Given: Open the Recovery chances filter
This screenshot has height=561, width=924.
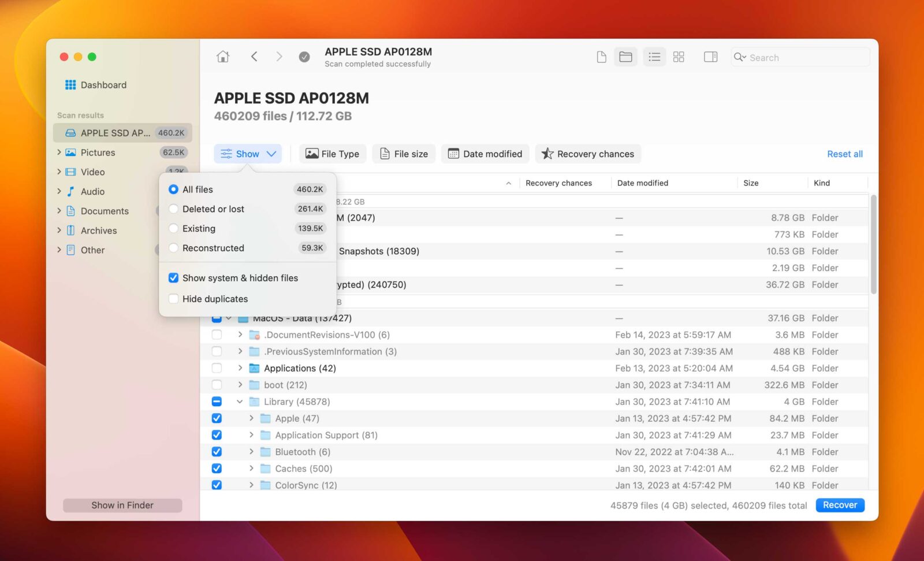Looking at the screenshot, I should 588,154.
